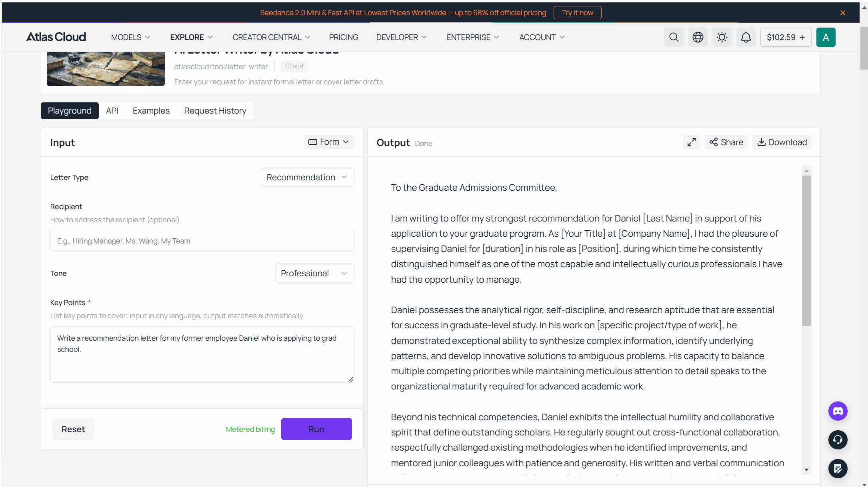Open the Discord chat bubble button

838,411
